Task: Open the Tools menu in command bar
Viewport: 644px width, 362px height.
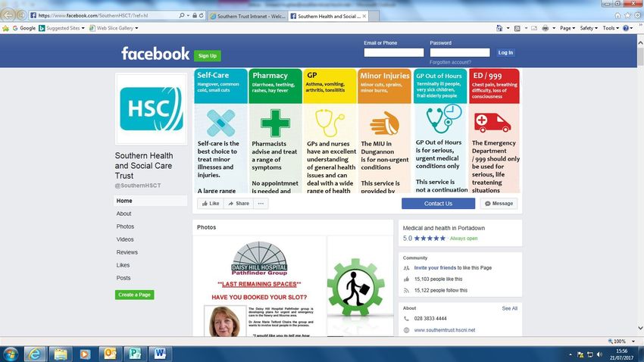Action: click(x=611, y=28)
